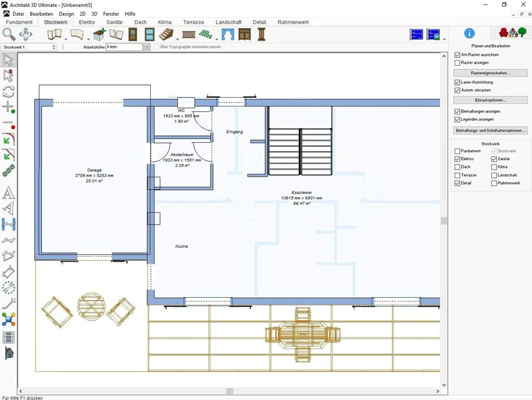Expand the staircase tool dropdown arrow
This screenshot has width=532, height=400.
[x=177, y=39]
